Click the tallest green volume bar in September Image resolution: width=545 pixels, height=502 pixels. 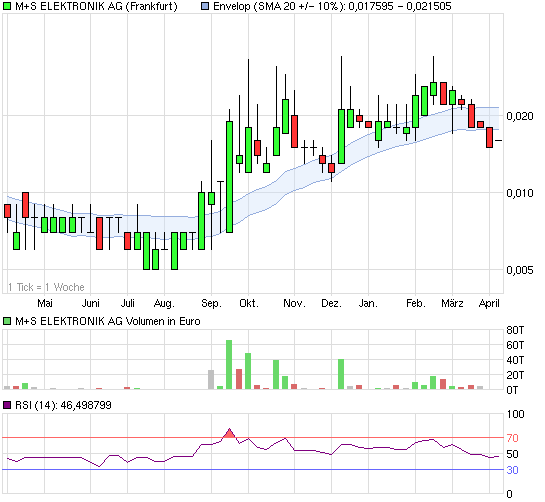(229, 364)
